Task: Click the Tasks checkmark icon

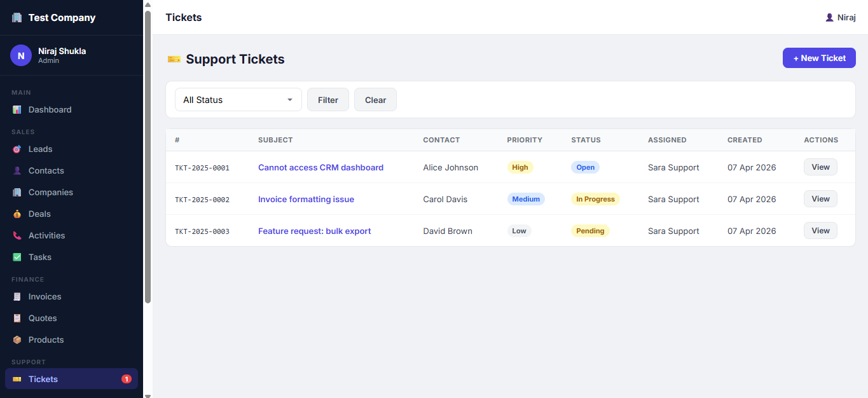Action: coord(17,257)
